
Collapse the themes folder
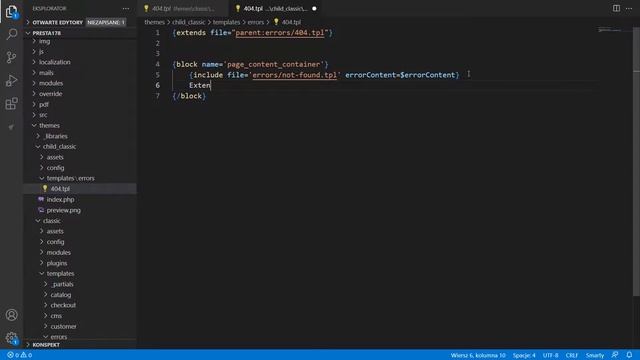pos(49,126)
